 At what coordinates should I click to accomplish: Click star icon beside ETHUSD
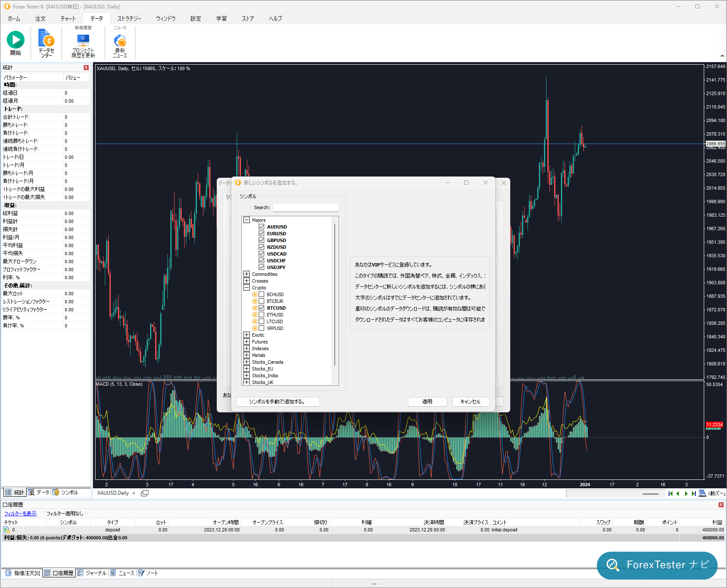pyautogui.click(x=255, y=315)
